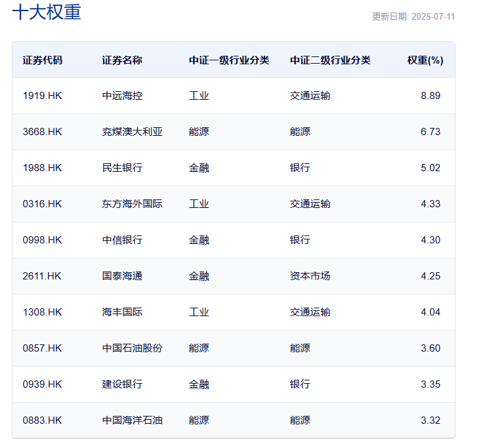Viewport: 483px width, 448px height.
Task: Select stock code 1988.HK
Action: (x=42, y=168)
